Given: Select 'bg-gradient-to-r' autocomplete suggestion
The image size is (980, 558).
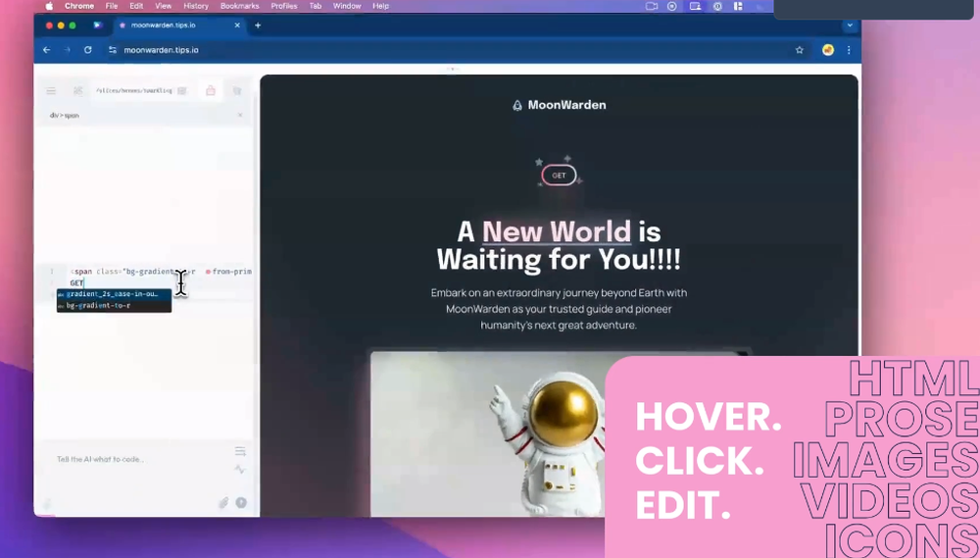Looking at the screenshot, I should 114,305.
